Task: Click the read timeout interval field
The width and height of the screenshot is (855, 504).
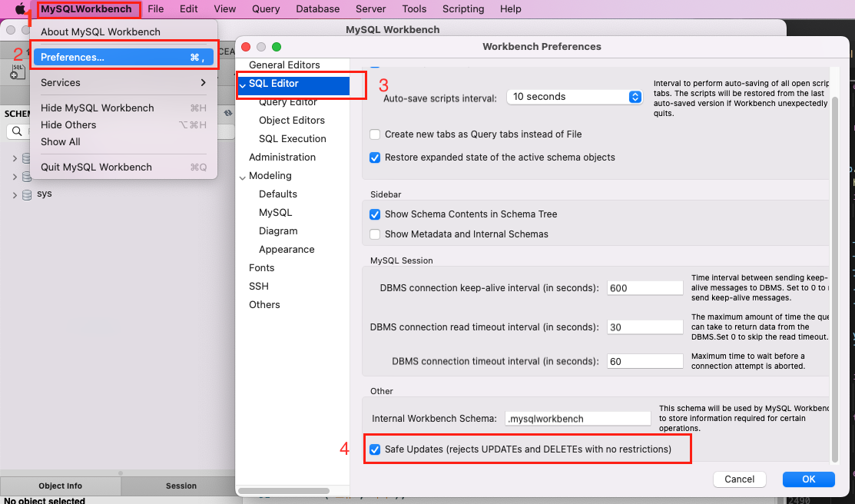Action: tap(645, 327)
